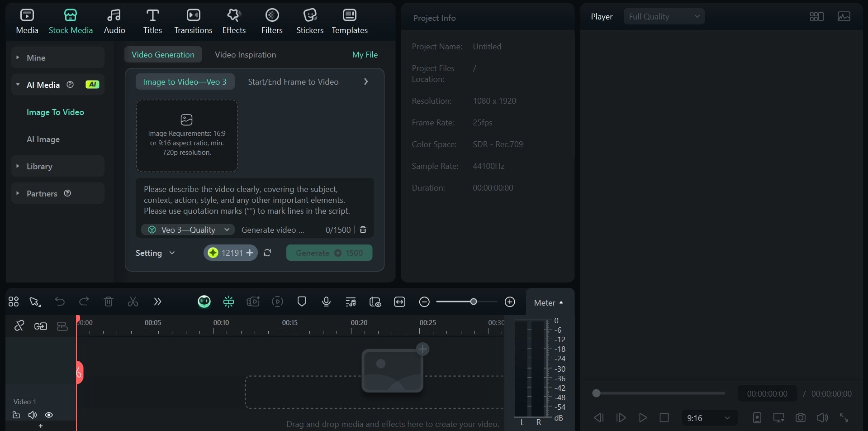Open the Audio tab

pos(114,21)
